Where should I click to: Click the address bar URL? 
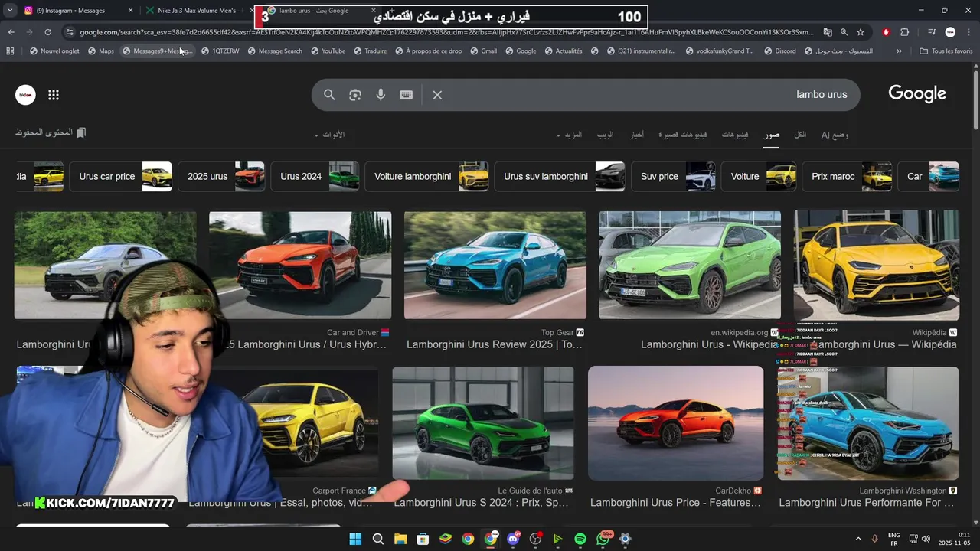pyautogui.click(x=446, y=32)
